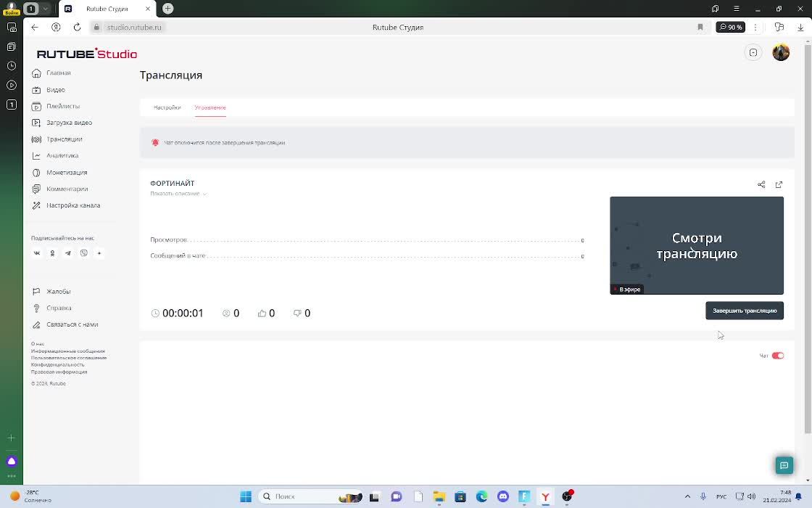
Task: Expand Показать описание under ФОРТНАЙТ
Action: pyautogui.click(x=178, y=193)
